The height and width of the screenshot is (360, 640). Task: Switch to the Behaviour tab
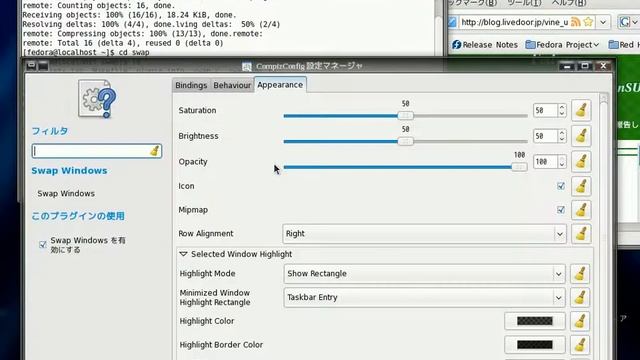pos(232,85)
